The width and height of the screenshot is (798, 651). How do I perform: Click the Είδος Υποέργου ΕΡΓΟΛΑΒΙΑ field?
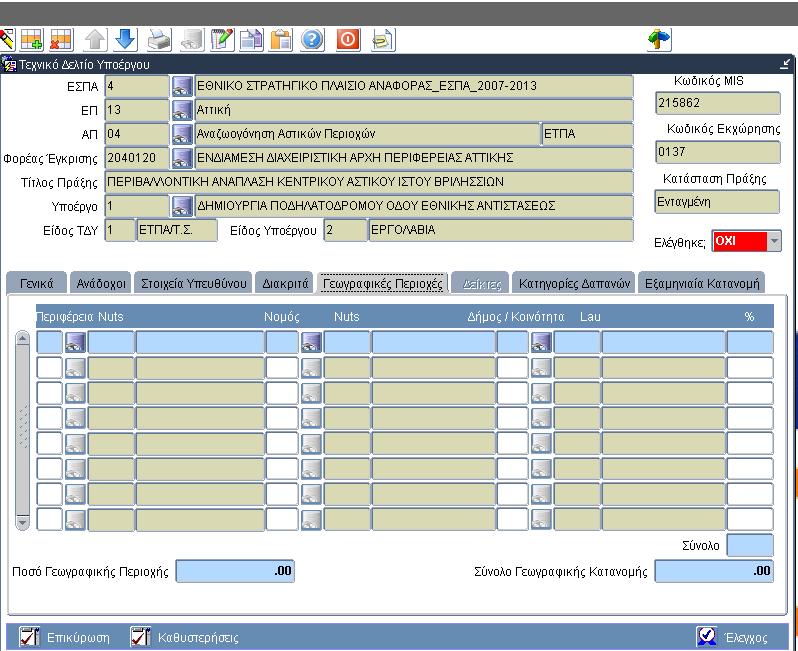coord(501,230)
